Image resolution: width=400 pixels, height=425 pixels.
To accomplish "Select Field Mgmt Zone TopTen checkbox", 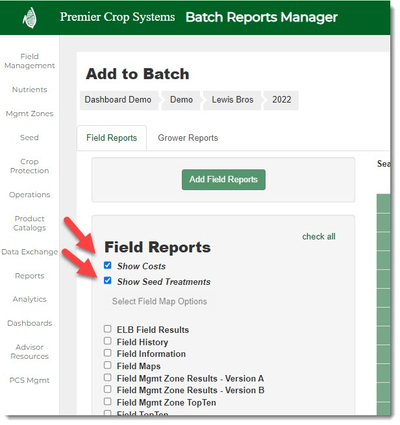I will (107, 401).
